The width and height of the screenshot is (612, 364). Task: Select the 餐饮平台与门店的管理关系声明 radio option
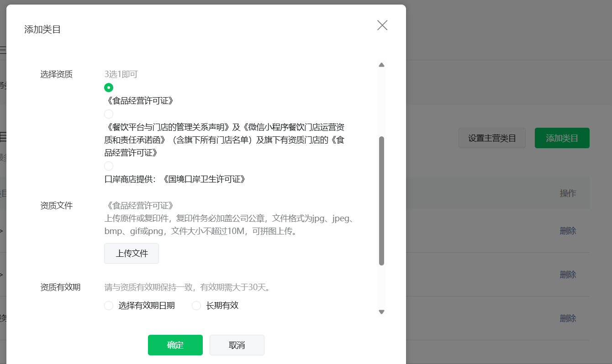[x=109, y=114]
